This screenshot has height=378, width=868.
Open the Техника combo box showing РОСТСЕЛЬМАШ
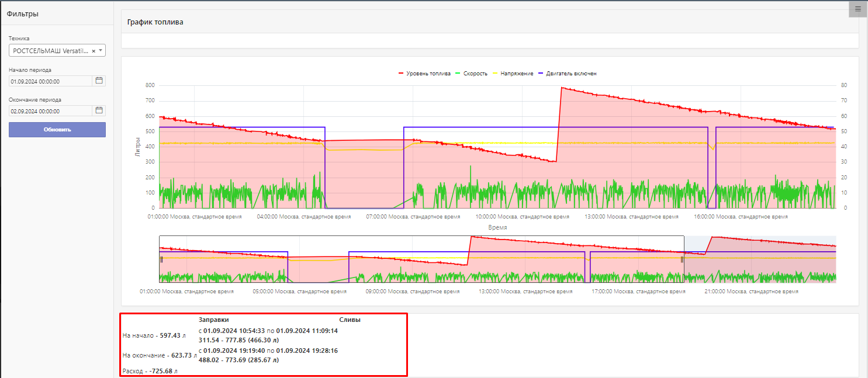pyautogui.click(x=50, y=51)
